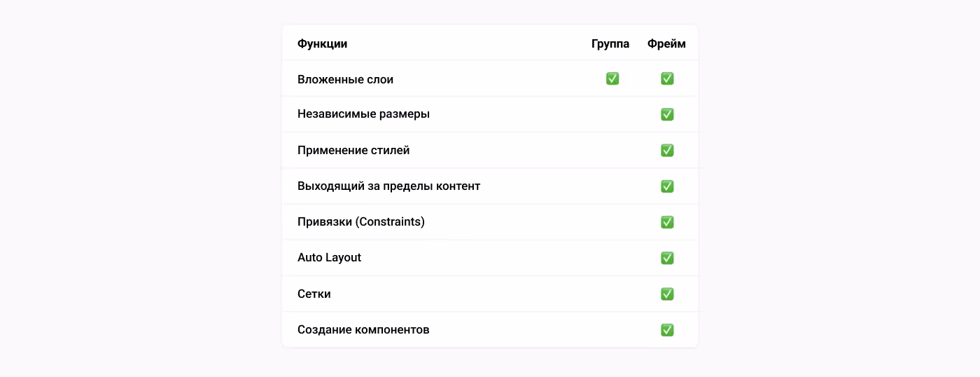The height and width of the screenshot is (377, 980).
Task: Select the Независимые размеры row label
Action: coord(363,114)
